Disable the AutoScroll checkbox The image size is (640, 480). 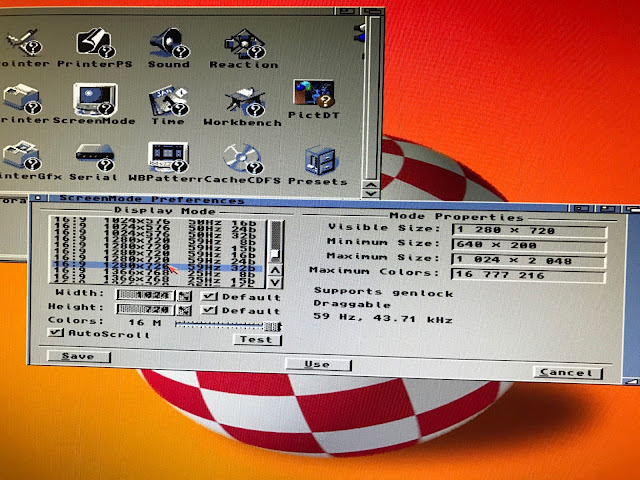coord(55,332)
